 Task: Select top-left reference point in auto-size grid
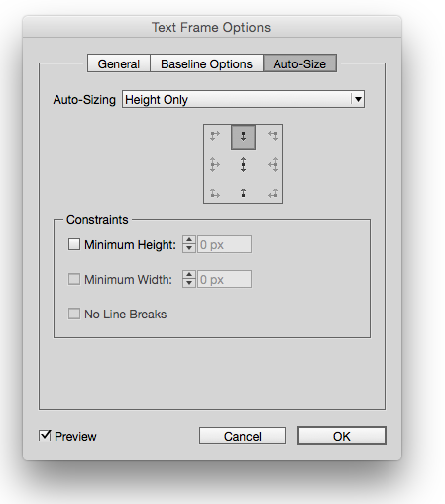pyautogui.click(x=215, y=136)
